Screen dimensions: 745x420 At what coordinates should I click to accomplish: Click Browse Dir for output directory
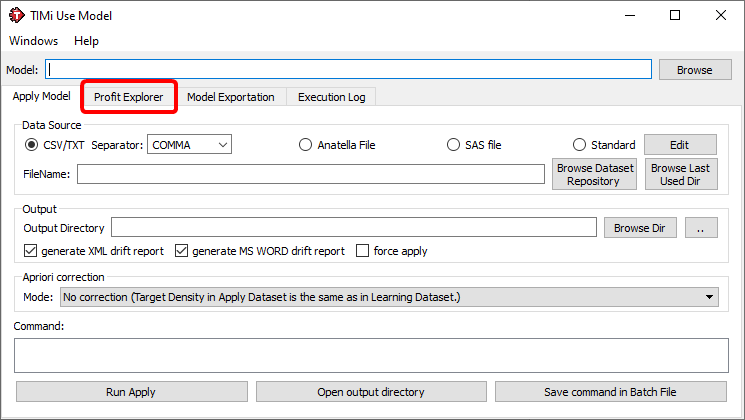pos(640,228)
